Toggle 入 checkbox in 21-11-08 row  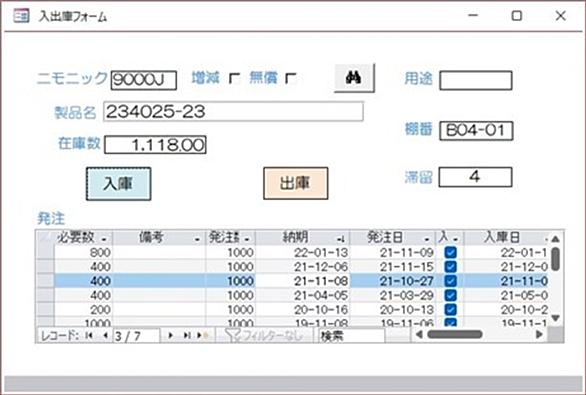451,281
